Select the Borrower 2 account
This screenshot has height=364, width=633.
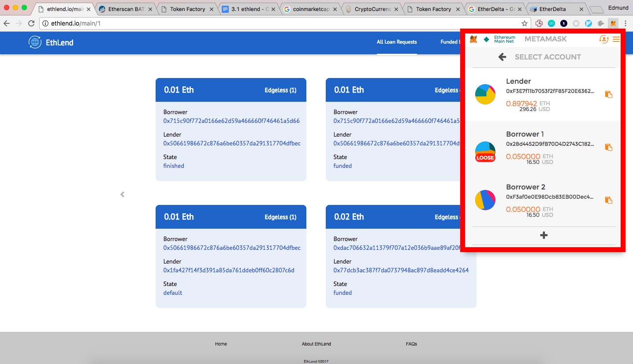(x=544, y=200)
